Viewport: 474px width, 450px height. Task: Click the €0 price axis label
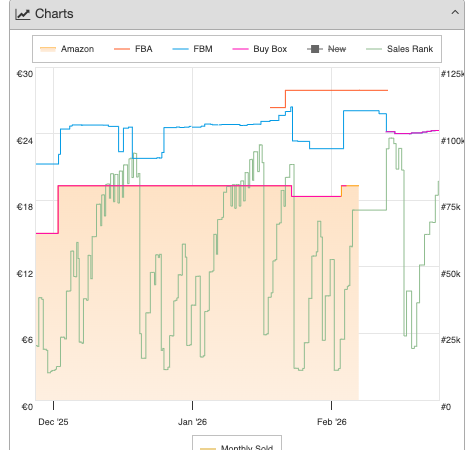coord(27,407)
